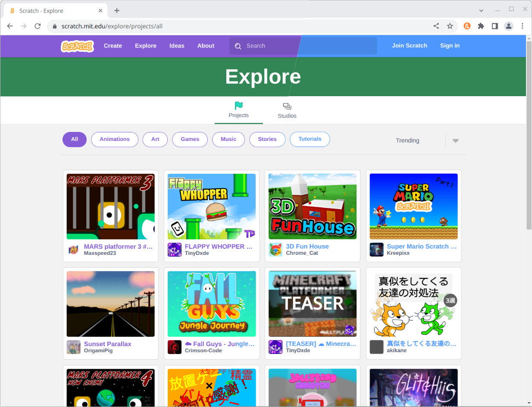Screen dimensions: 532x407
Task: Click the browser back arrow
Action: (x=10, y=26)
